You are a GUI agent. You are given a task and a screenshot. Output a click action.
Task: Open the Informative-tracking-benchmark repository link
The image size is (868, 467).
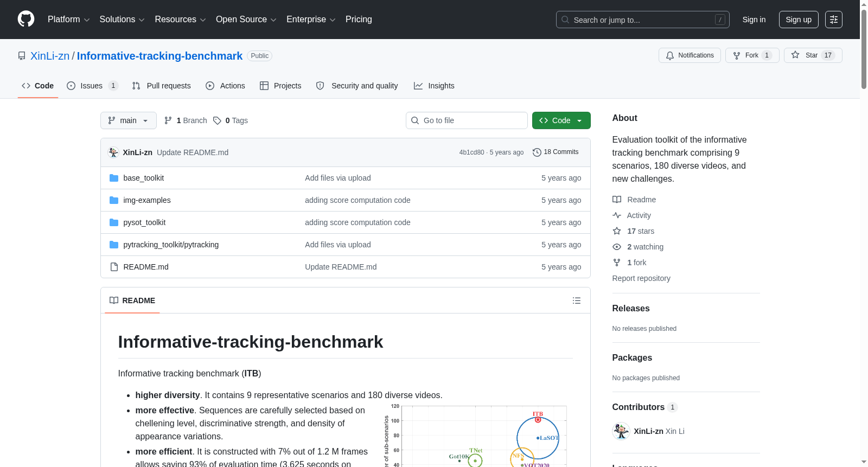(x=159, y=56)
